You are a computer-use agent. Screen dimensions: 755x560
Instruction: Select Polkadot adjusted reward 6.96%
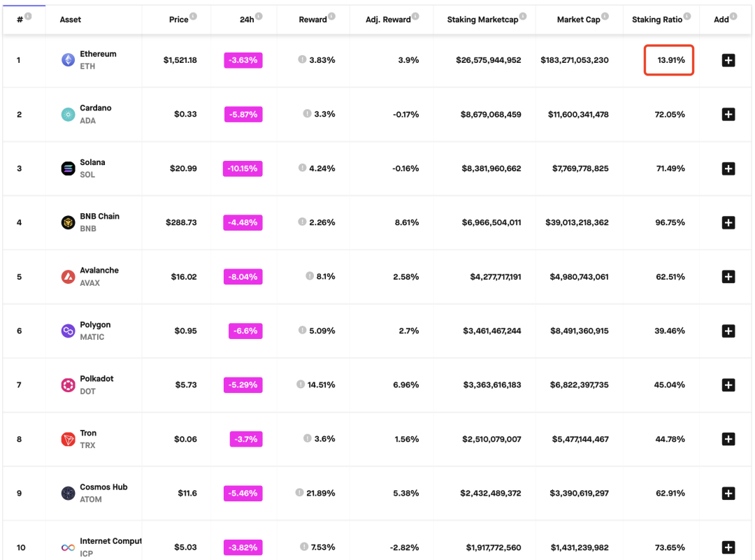pyautogui.click(x=406, y=385)
